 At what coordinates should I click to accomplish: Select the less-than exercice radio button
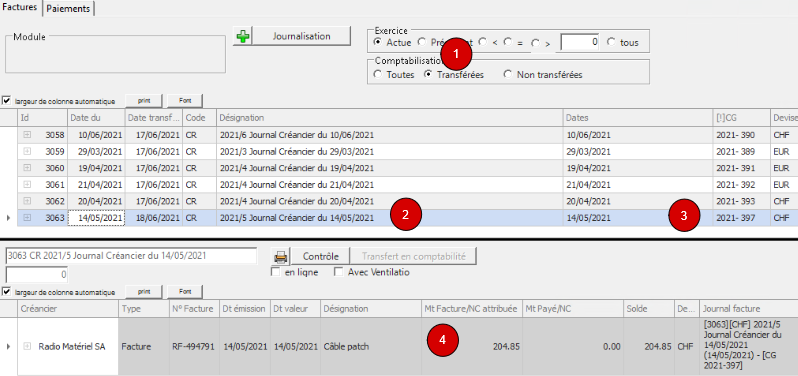(x=482, y=42)
